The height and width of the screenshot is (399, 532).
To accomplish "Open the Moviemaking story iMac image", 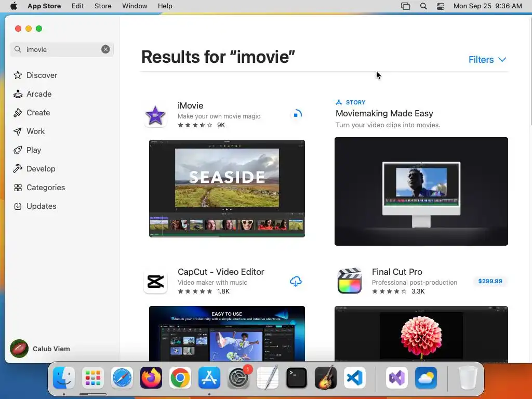I will click(421, 191).
